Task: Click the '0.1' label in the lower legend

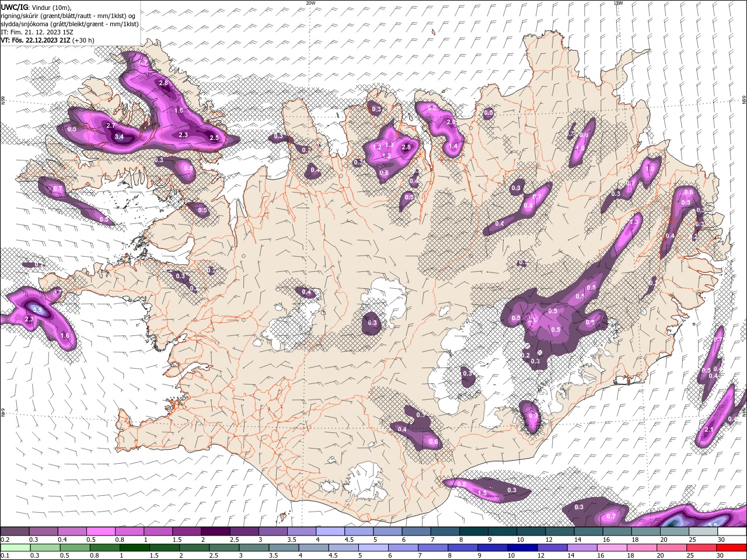Action: 5,555
